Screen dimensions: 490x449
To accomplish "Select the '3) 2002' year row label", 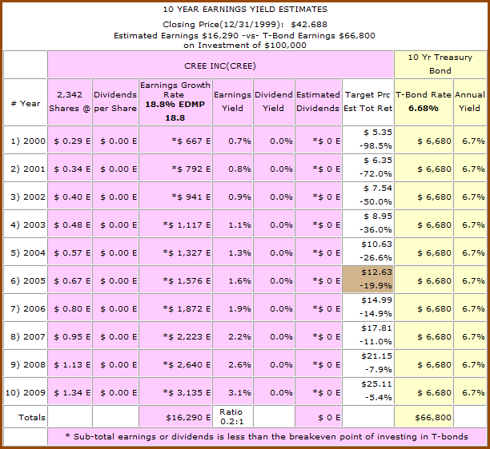I will click(x=25, y=196).
